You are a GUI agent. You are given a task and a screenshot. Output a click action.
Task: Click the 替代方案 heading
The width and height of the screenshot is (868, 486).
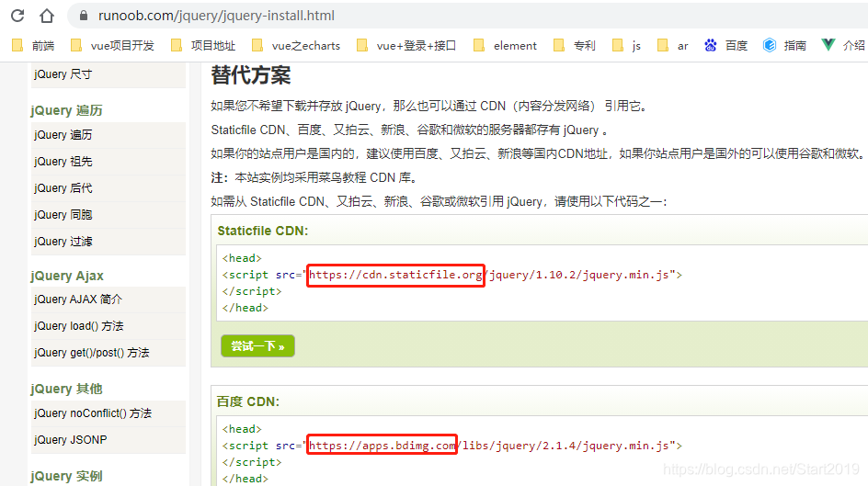pos(251,75)
